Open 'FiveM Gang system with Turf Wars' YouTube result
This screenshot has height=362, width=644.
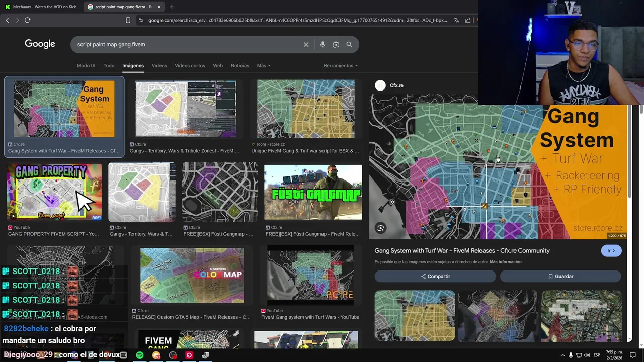point(310,276)
